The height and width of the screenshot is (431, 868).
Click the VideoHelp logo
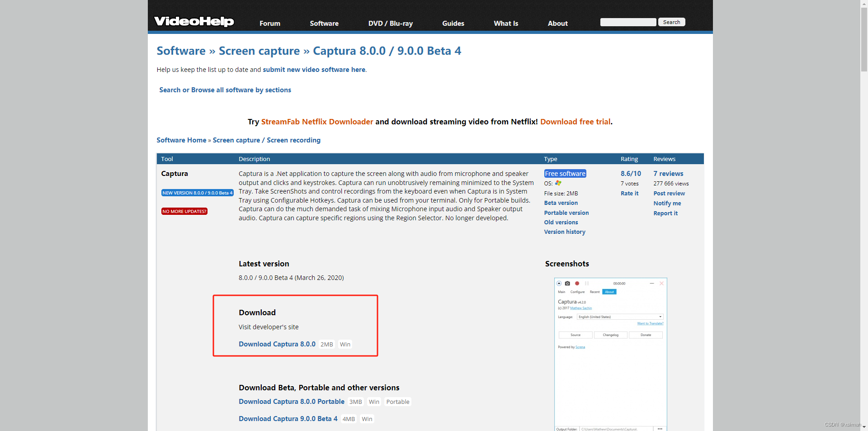(x=194, y=21)
